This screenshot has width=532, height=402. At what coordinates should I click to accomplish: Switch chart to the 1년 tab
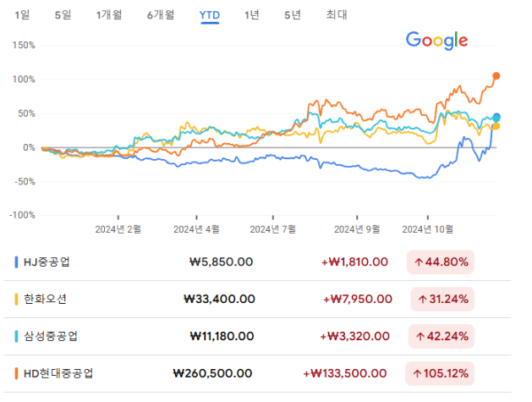pos(252,15)
